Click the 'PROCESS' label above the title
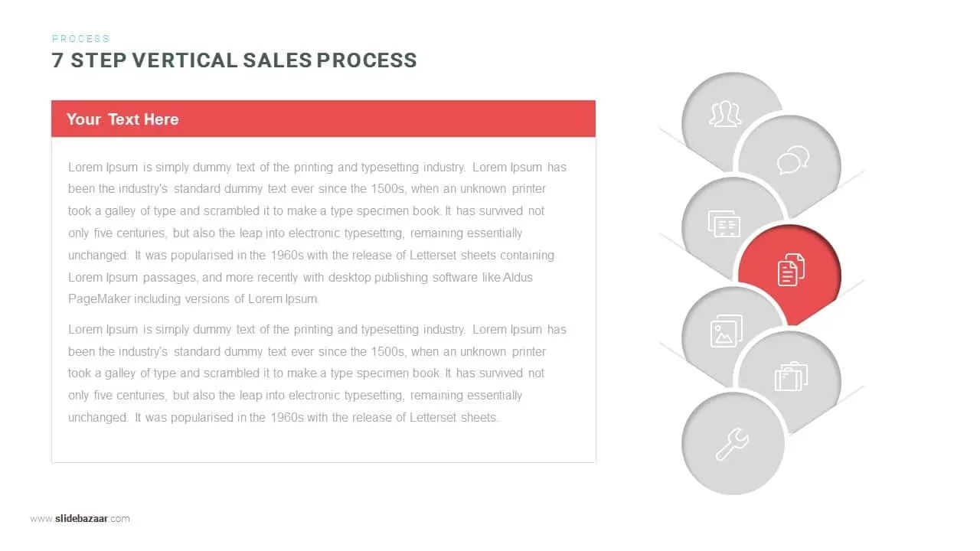The width and height of the screenshot is (980, 551). coord(81,38)
